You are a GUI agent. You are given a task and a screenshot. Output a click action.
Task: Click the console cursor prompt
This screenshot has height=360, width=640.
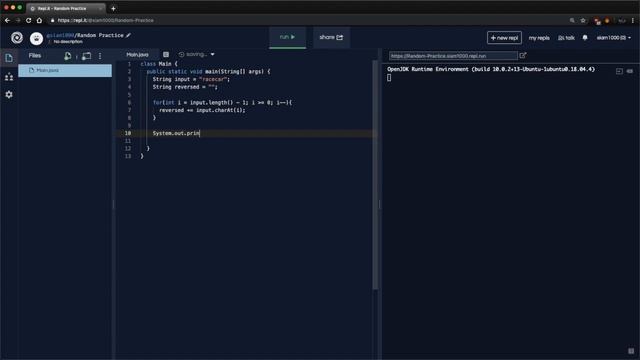point(389,78)
